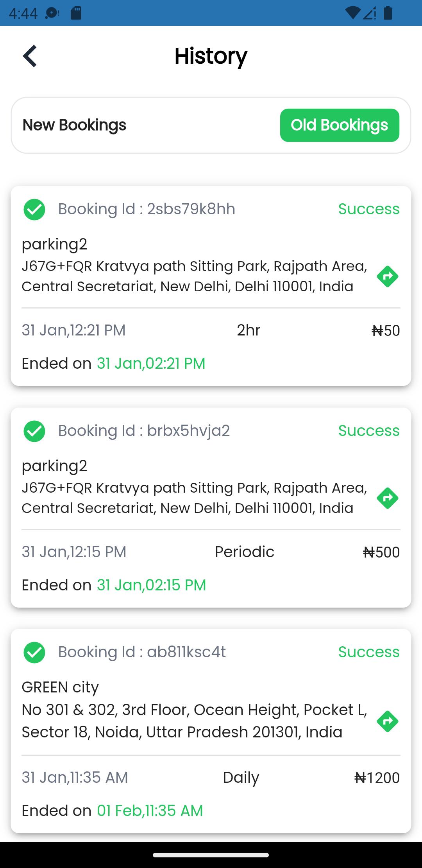Tap Success status of booking 2sbs79k8hh
This screenshot has height=868, width=422.
[x=369, y=209]
